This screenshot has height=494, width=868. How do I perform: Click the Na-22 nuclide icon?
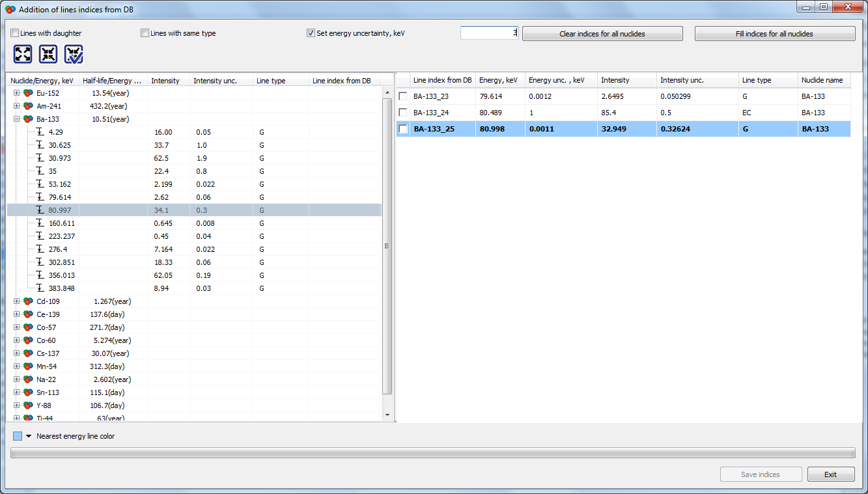point(28,379)
